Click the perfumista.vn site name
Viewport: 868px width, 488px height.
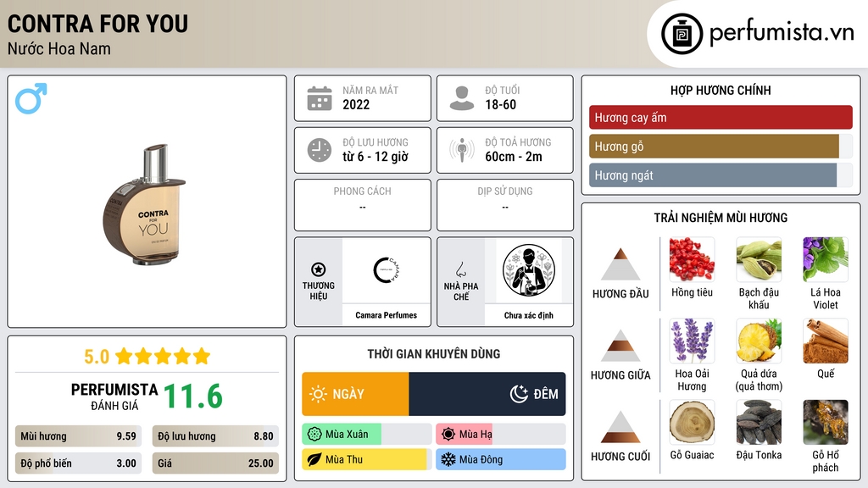(x=782, y=32)
